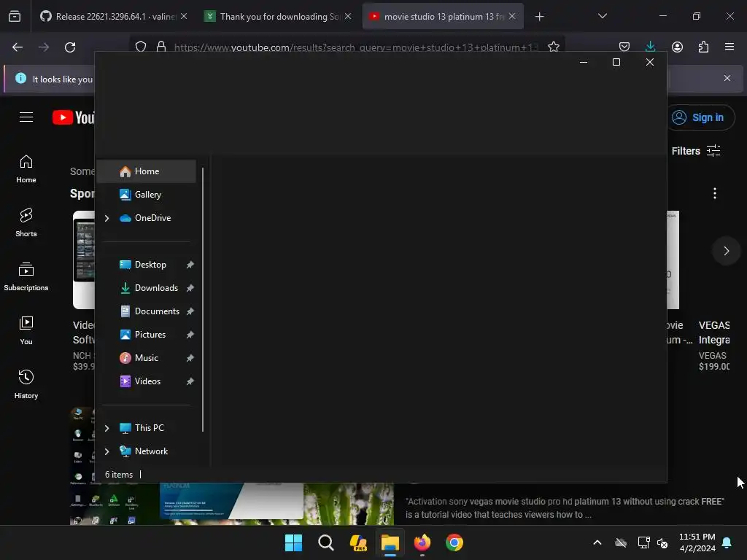
Task: Click next arrow on sponsored carousel
Action: coord(726,251)
